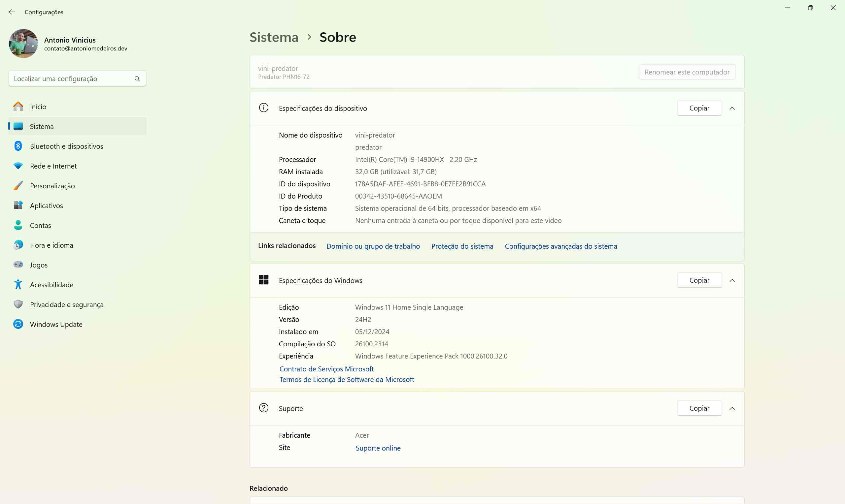Click the Windows logo beside Especificações do Windows
Image resolution: width=845 pixels, height=504 pixels.
click(264, 280)
